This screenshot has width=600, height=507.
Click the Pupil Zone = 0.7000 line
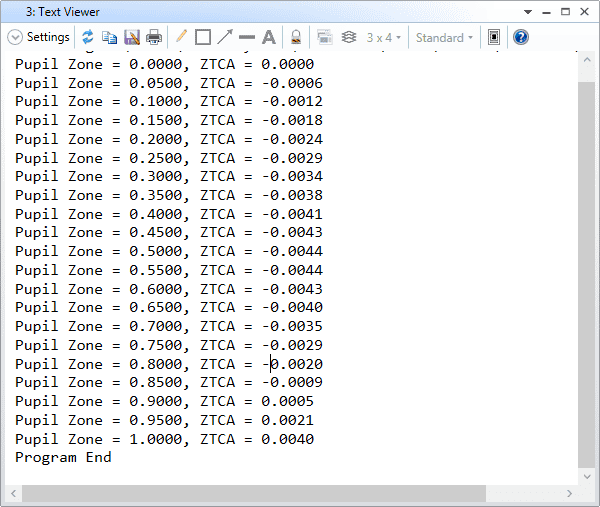click(169, 326)
